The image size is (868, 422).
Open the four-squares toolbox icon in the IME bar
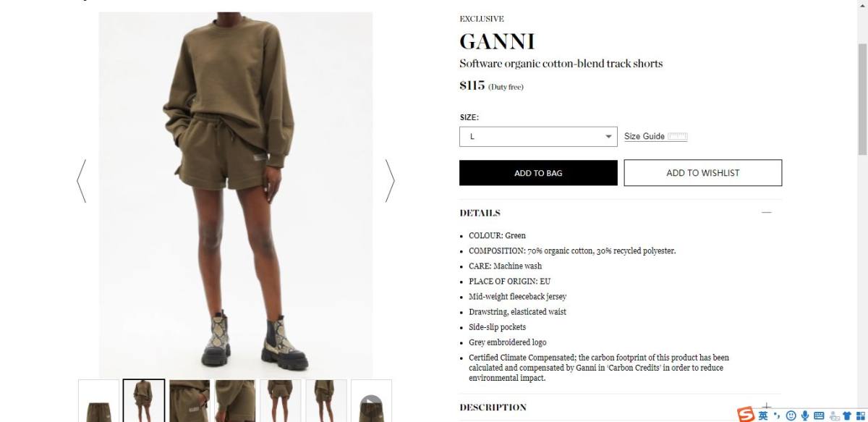859,415
